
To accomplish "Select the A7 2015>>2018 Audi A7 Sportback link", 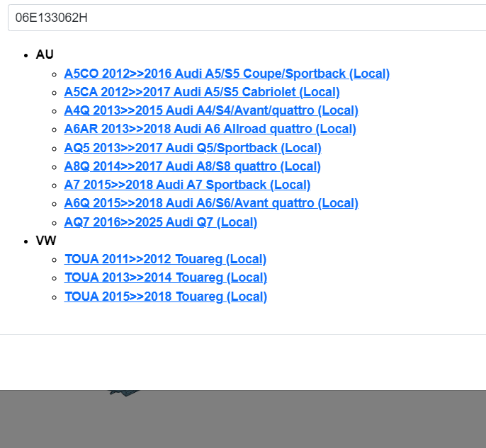I will click(187, 185).
